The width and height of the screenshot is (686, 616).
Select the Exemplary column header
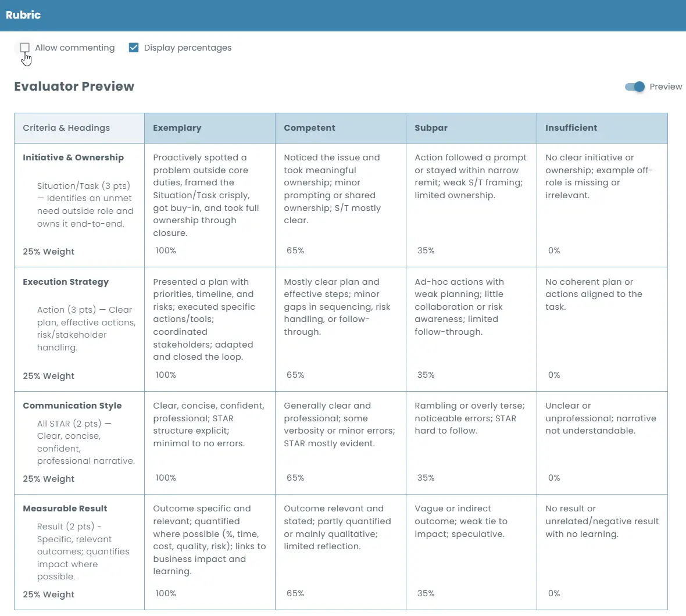pyautogui.click(x=177, y=128)
